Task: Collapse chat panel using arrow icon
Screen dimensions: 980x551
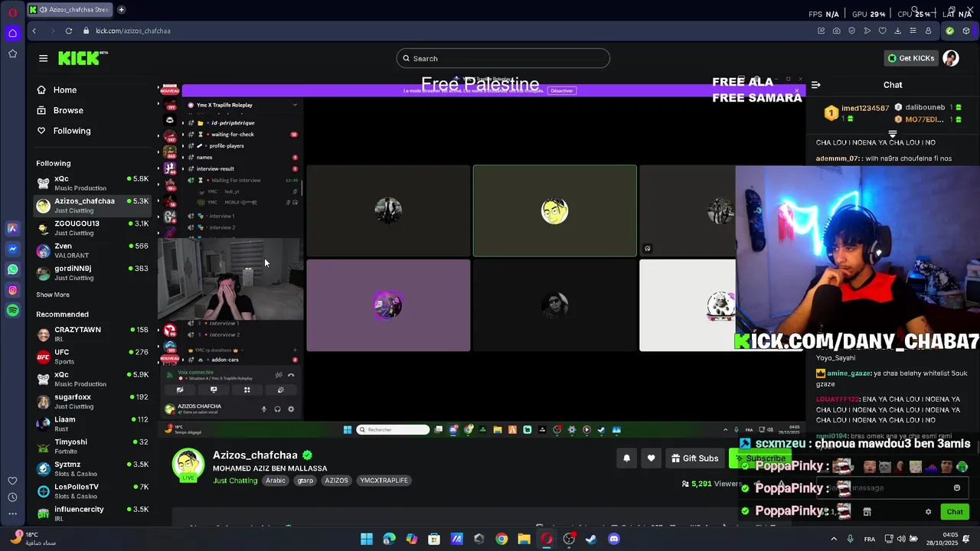Action: 815,85
